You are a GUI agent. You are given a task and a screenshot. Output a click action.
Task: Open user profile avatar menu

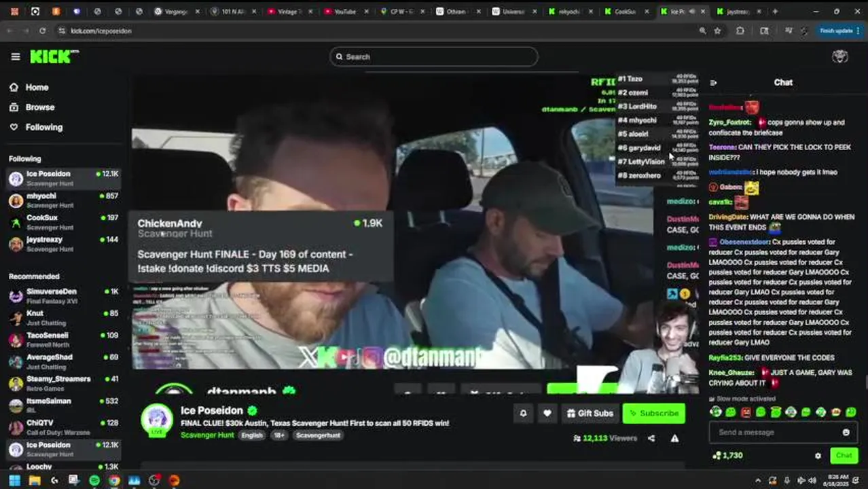click(840, 57)
